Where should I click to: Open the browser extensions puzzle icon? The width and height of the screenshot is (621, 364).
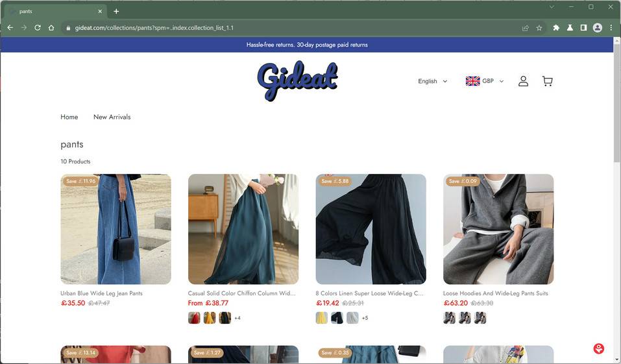click(556, 28)
